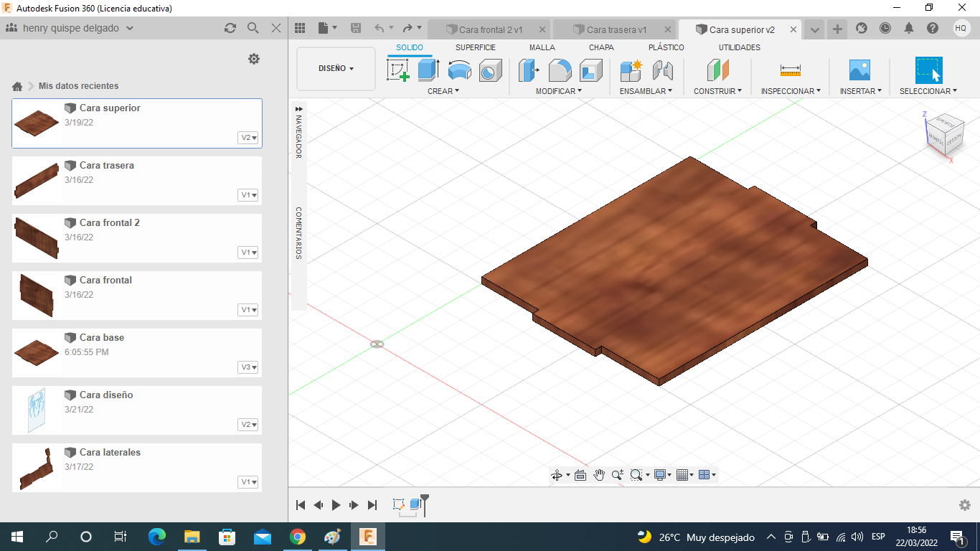This screenshot has height=551, width=980.
Task: Jump to timeline beginning
Action: click(301, 505)
